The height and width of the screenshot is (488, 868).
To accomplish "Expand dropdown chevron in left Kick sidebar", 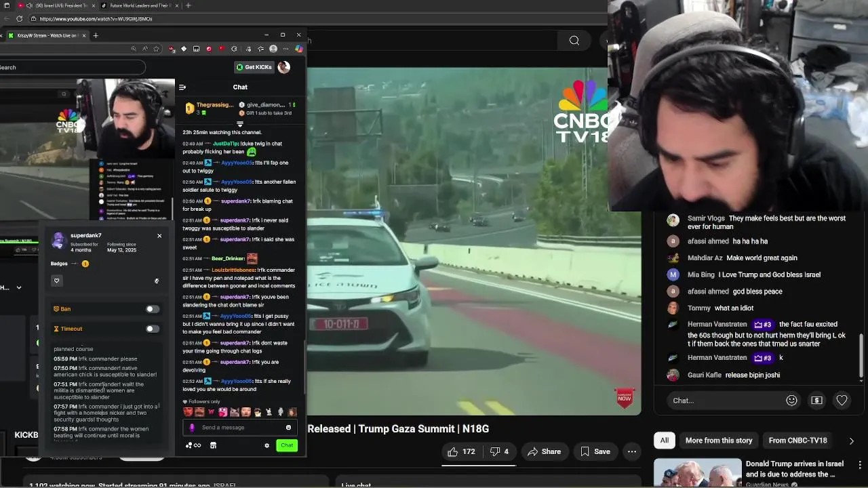I will coord(19,287).
